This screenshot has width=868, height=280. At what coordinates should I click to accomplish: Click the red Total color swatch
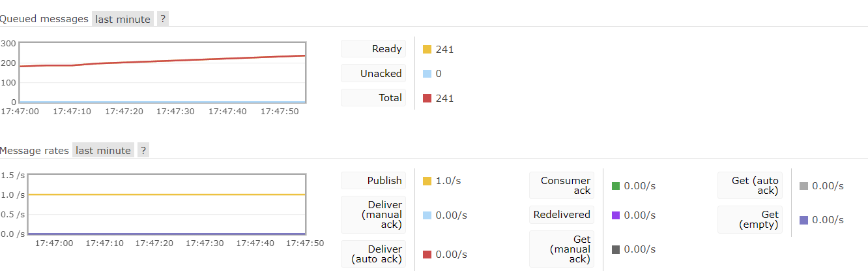coord(427,99)
